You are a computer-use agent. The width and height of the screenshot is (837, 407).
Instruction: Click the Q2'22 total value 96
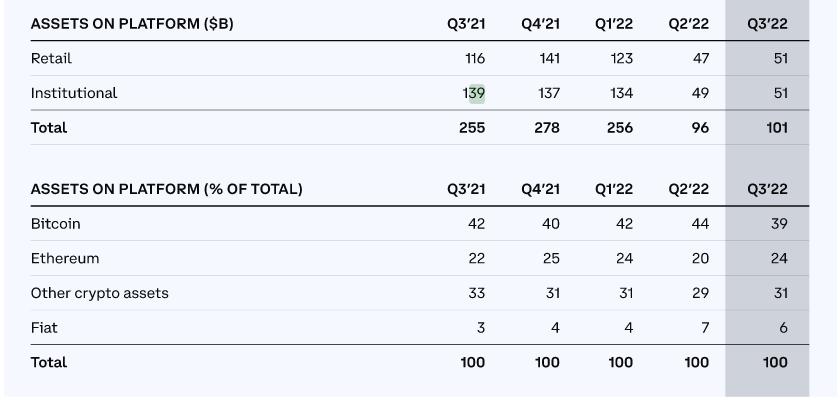[x=700, y=128]
